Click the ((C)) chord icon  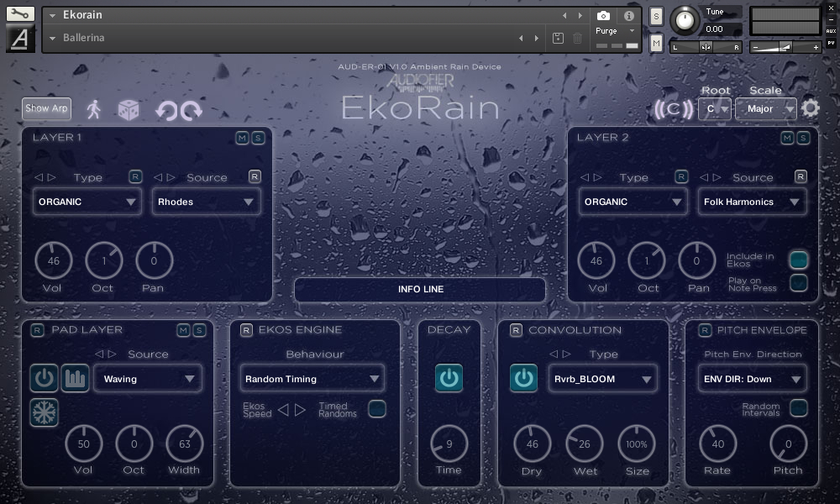point(674,109)
